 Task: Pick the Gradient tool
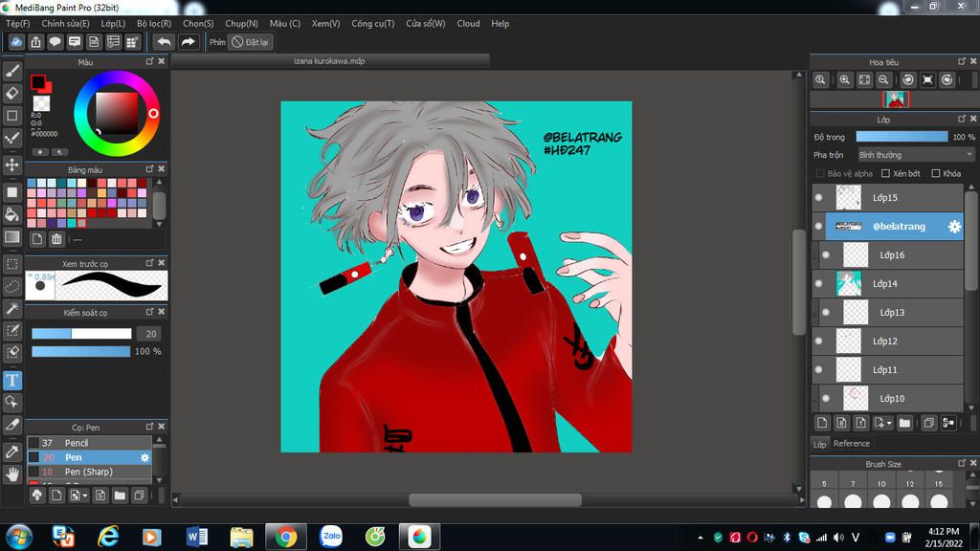11,237
